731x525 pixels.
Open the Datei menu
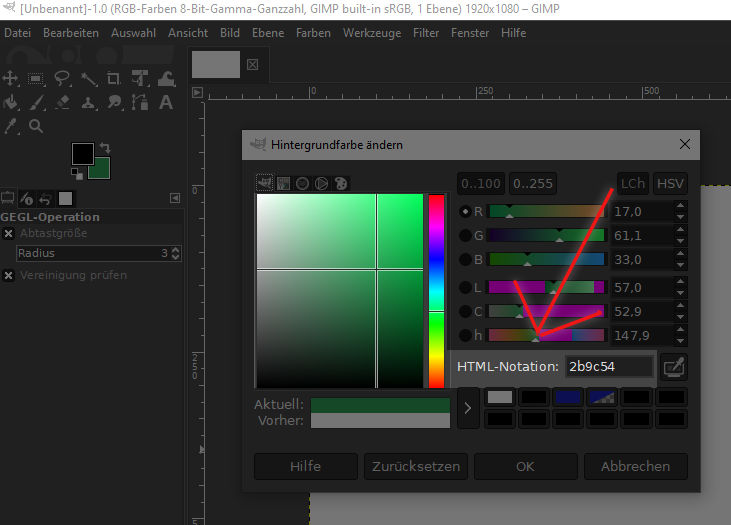click(18, 33)
